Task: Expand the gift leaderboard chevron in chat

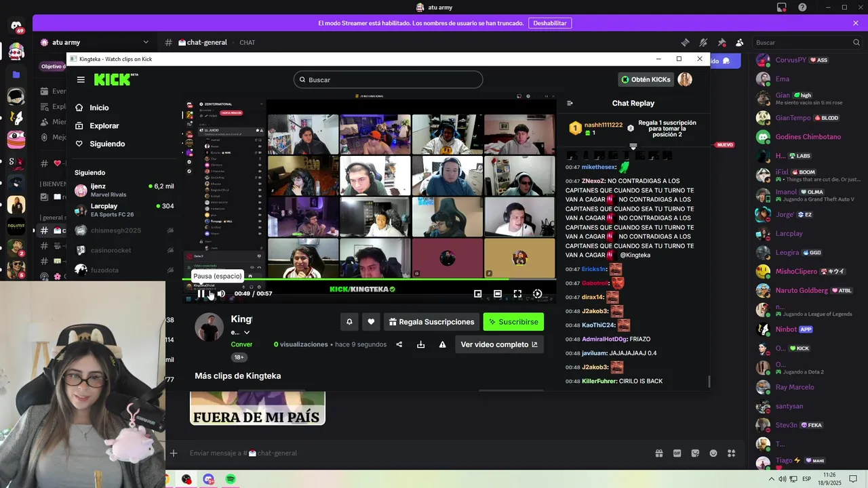Action: click(x=633, y=146)
